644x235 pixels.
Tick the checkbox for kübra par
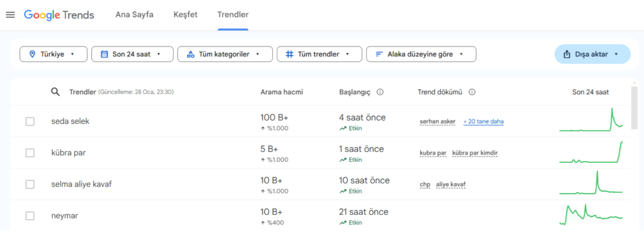pos(30,153)
